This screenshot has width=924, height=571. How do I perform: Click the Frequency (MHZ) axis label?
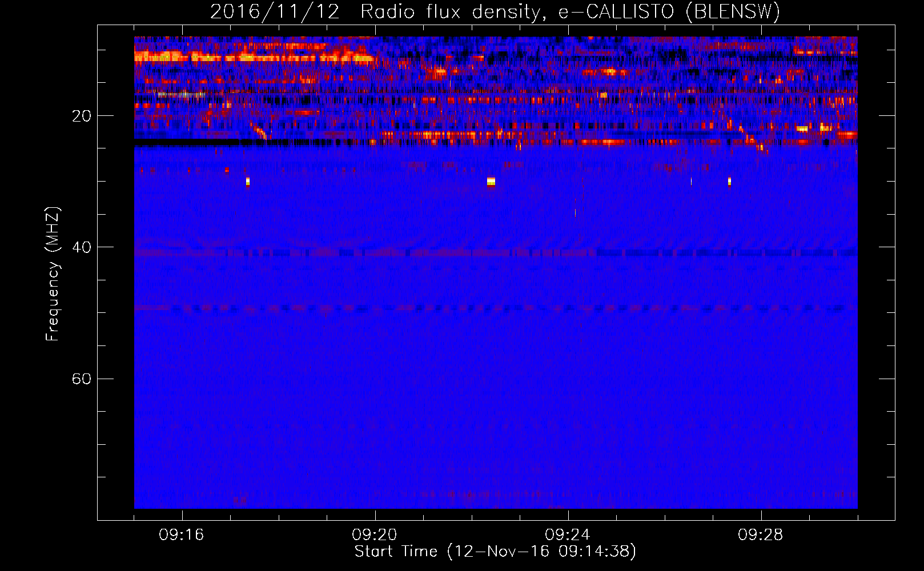(52, 274)
